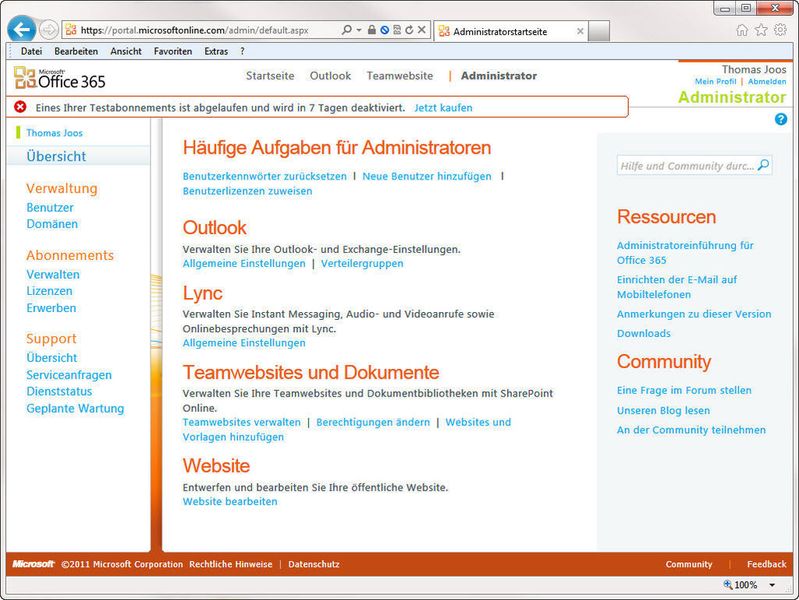This screenshot has width=799, height=600.
Task: Open the footer Feedback link
Action: click(x=766, y=564)
